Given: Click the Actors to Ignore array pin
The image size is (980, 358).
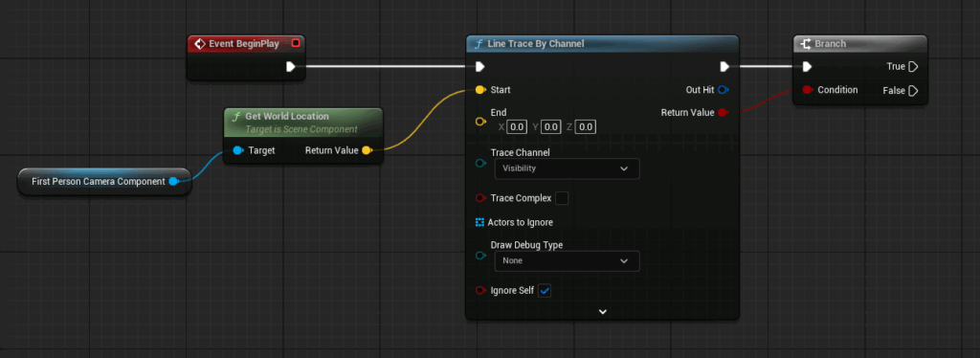Looking at the screenshot, I should pos(480,222).
